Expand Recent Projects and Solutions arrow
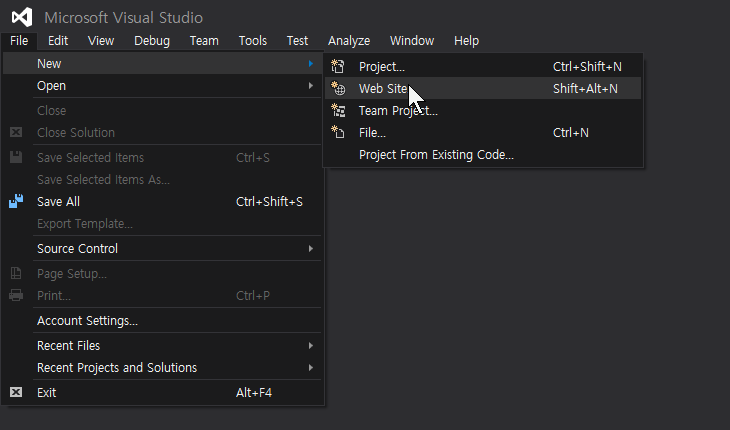Screen dimensions: 730x430 pyautogui.click(x=311, y=368)
